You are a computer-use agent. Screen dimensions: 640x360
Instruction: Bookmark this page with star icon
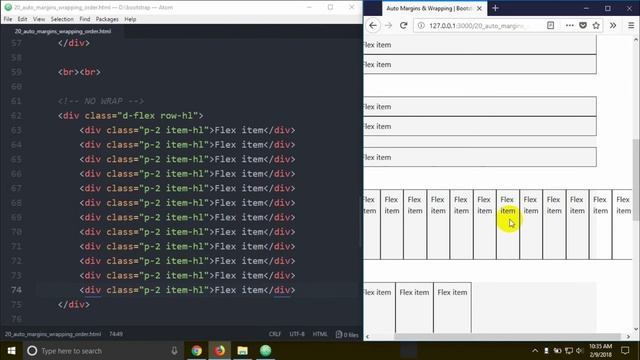point(596,25)
